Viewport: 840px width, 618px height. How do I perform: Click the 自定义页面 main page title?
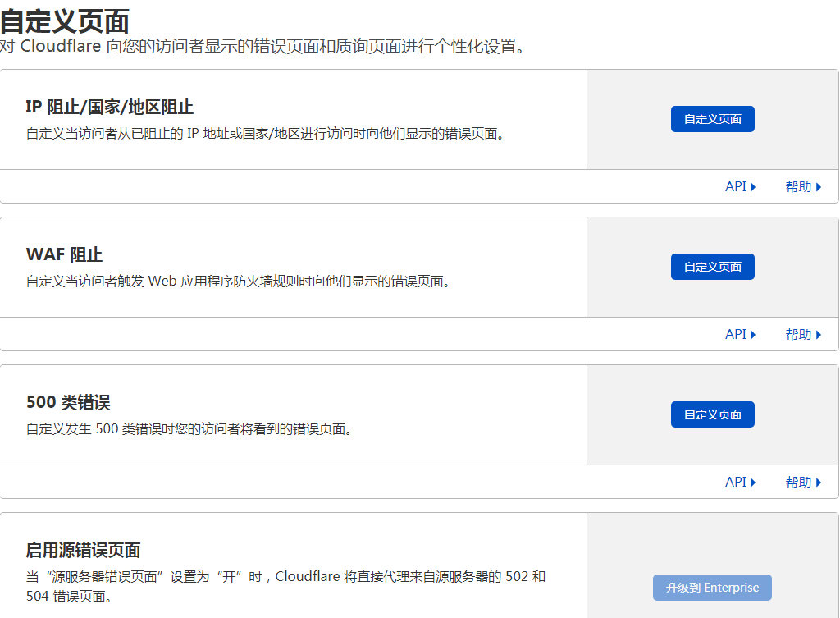[x=65, y=20]
